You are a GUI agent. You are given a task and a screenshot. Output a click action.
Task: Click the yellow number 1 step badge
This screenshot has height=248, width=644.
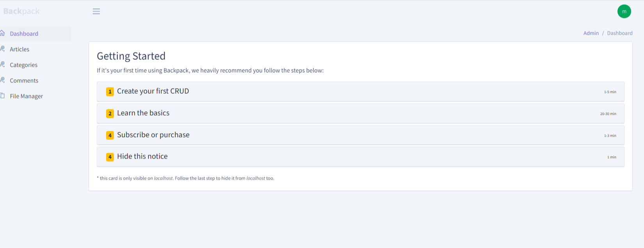110,91
